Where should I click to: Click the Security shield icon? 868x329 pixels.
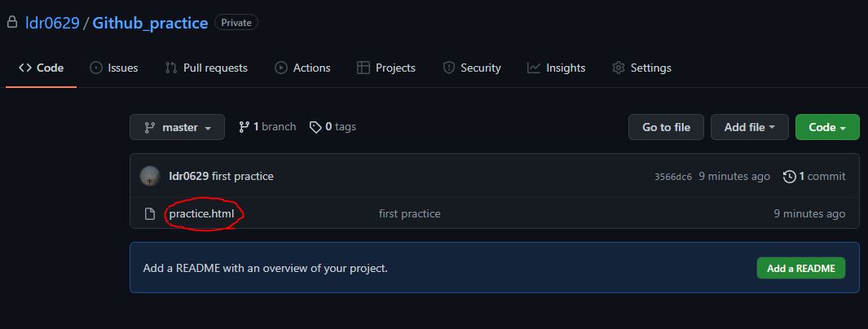point(448,68)
